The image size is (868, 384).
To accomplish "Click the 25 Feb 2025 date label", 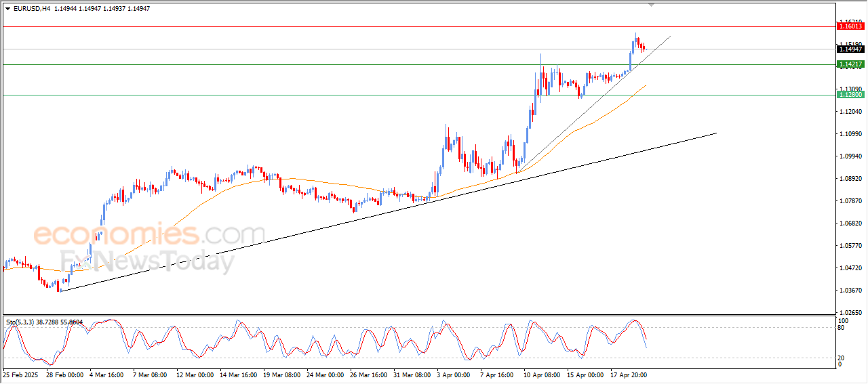I will pos(19,374).
